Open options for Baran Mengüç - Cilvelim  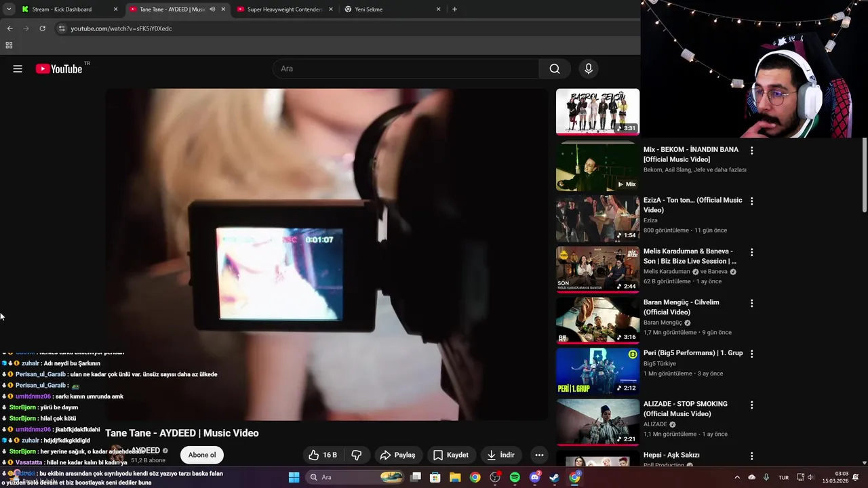[x=751, y=303]
